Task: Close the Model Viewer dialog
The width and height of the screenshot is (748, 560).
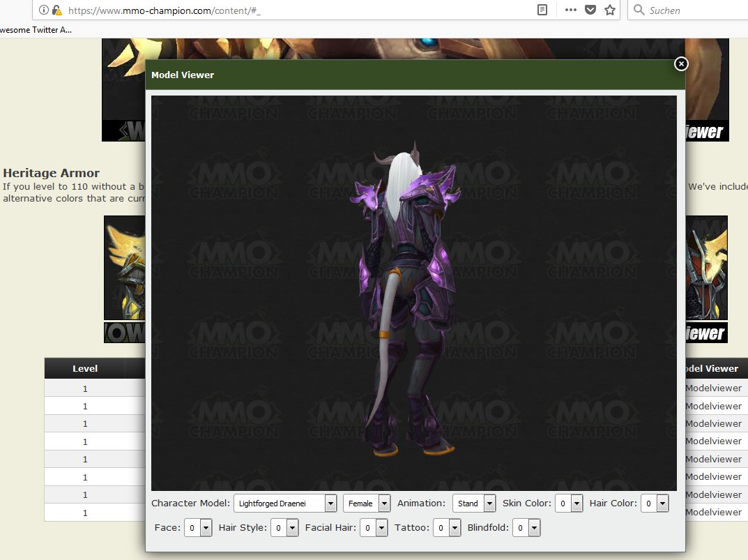Action: pyautogui.click(x=681, y=63)
